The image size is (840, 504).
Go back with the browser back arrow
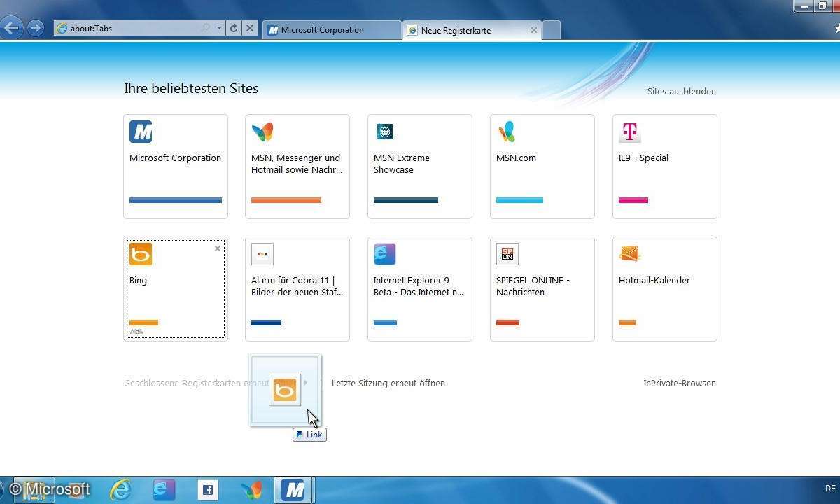click(x=11, y=29)
